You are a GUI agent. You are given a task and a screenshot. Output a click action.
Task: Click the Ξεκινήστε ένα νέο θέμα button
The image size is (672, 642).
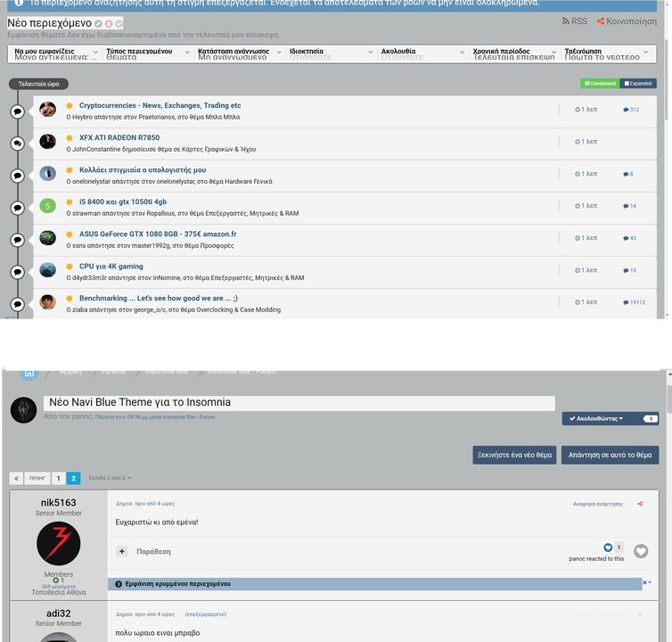514,455
